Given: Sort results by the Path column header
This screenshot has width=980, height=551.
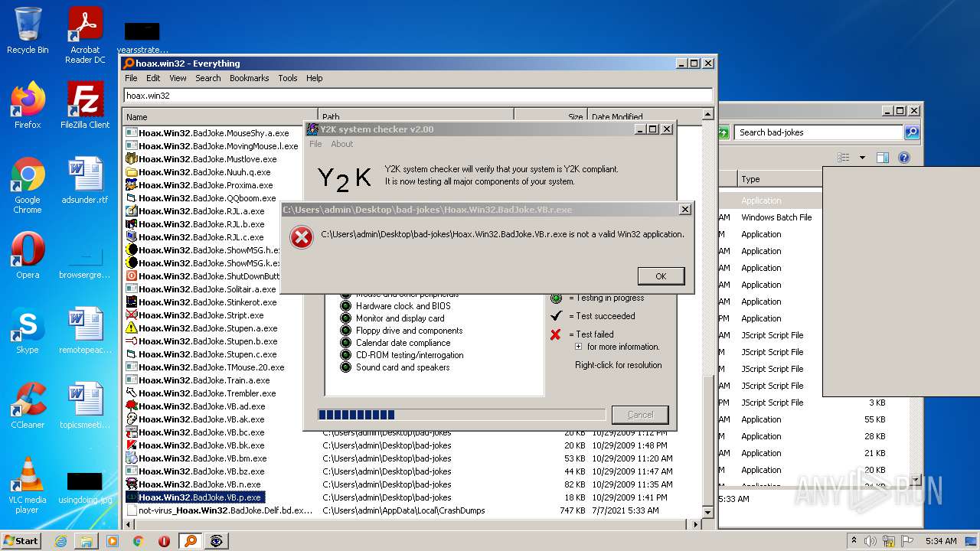Looking at the screenshot, I should click(x=416, y=117).
